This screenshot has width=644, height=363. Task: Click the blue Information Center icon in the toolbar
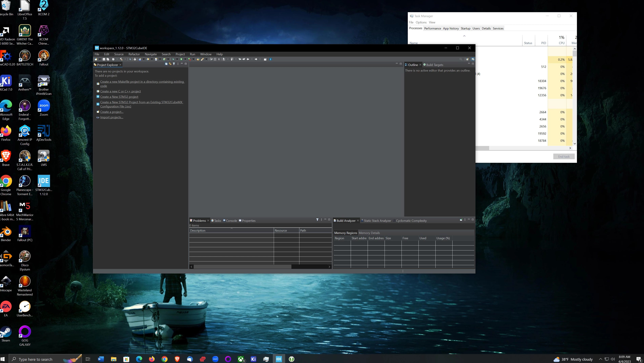(271, 59)
